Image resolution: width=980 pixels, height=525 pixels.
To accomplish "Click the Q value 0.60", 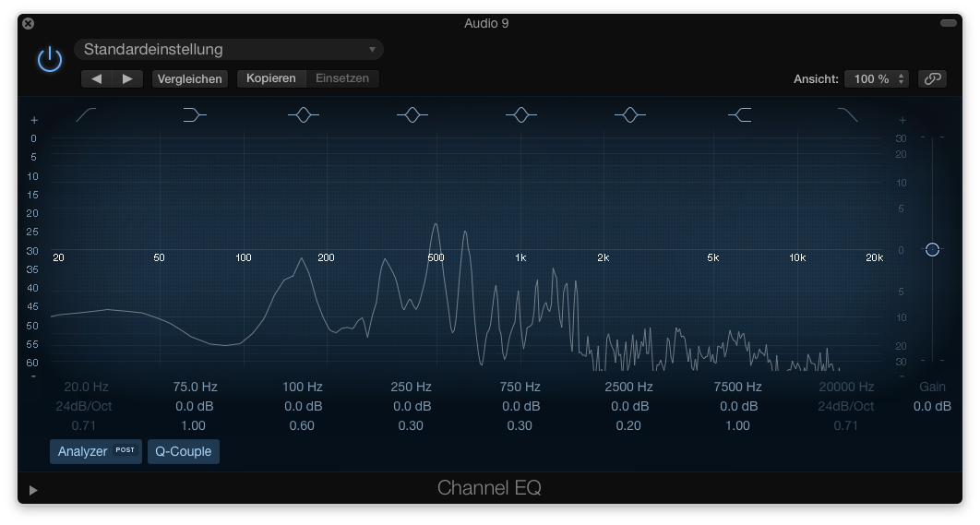I will (x=302, y=425).
